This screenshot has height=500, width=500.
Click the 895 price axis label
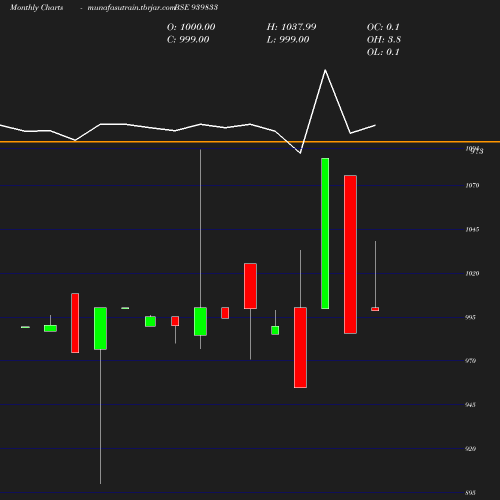(470, 493)
